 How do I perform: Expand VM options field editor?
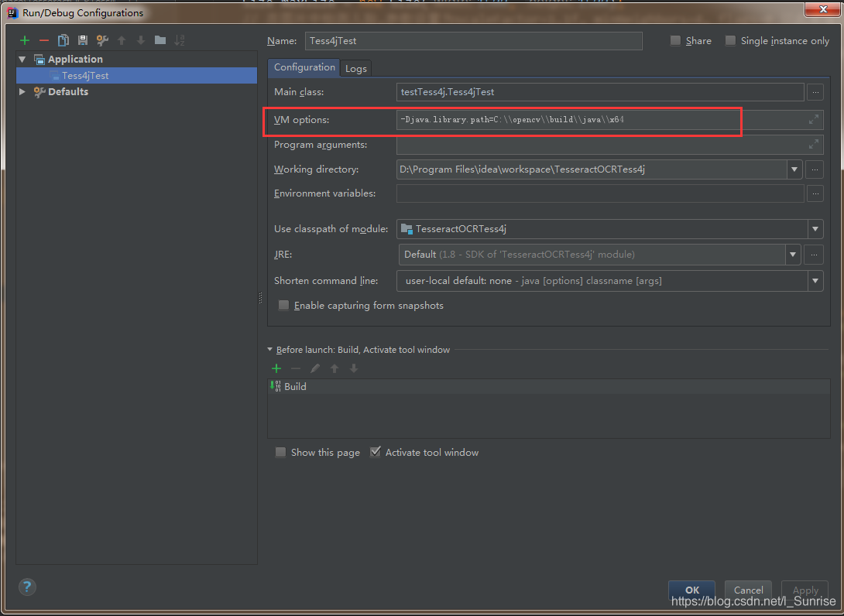click(814, 119)
